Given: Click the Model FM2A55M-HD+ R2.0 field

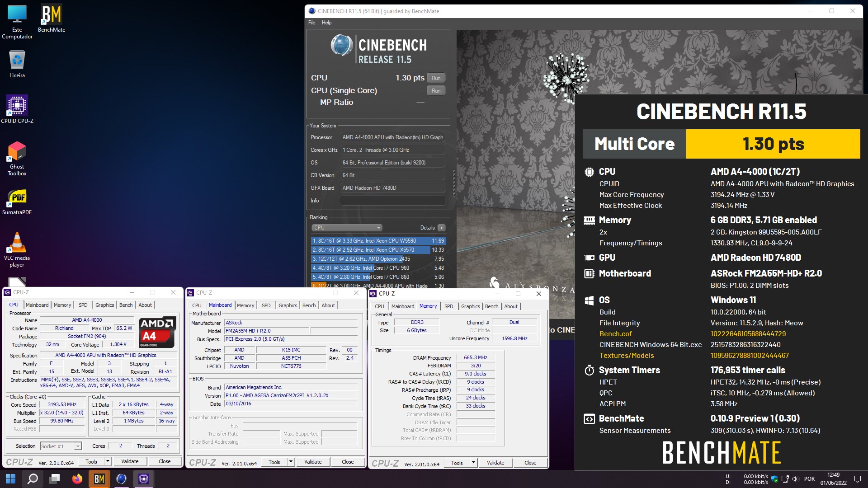Looking at the screenshot, I should click(x=267, y=331).
